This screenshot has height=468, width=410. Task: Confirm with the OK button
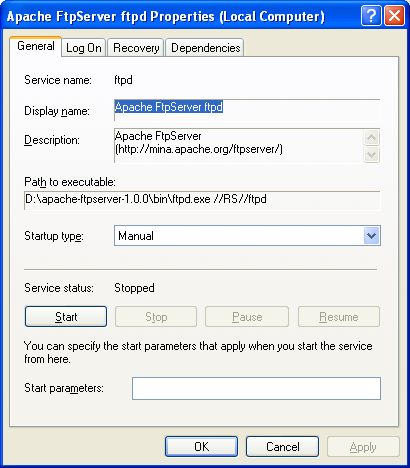coord(202,447)
